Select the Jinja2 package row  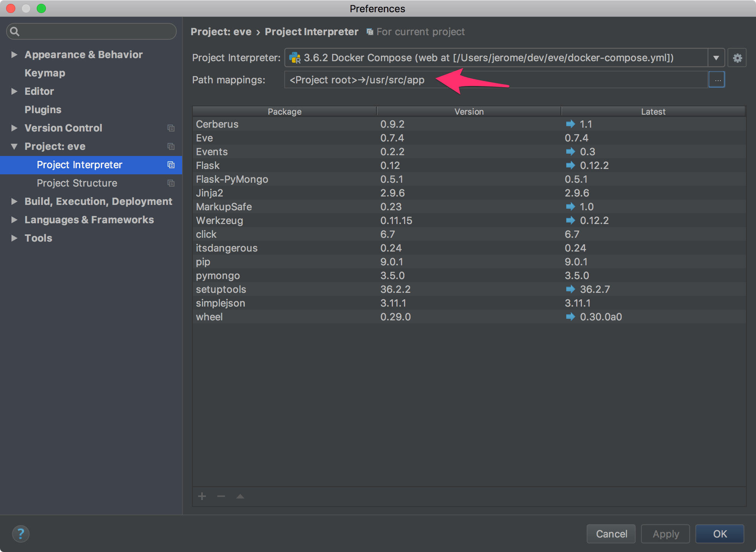pyautogui.click(x=469, y=193)
